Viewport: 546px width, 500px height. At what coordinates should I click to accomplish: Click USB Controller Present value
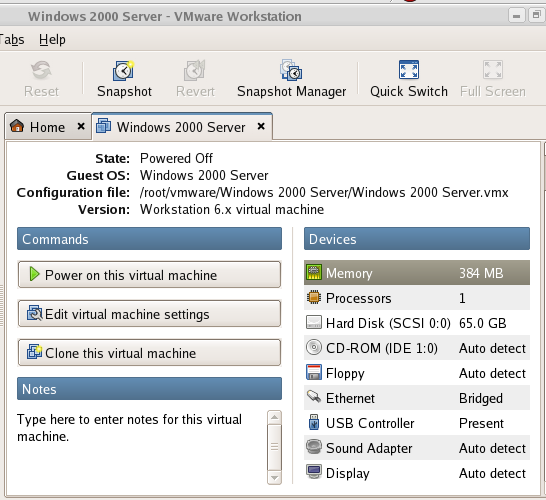[481, 423]
